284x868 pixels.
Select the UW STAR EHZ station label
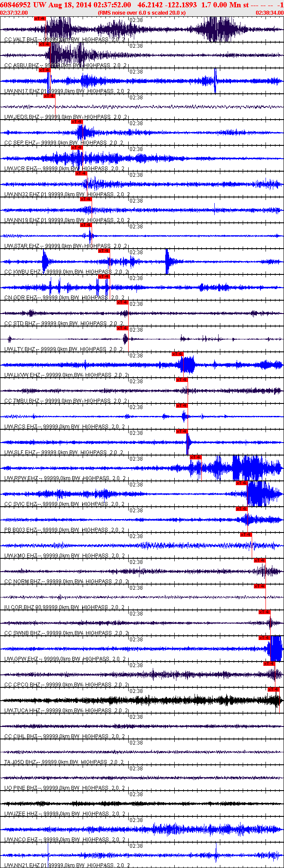(65, 246)
